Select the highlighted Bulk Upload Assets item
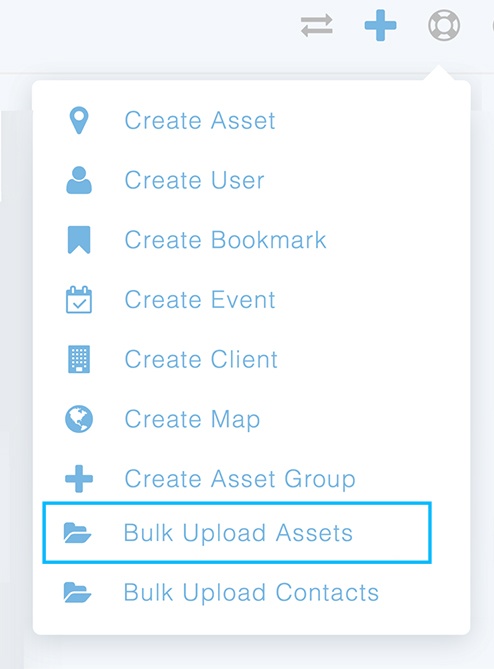Viewport: 494px width, 669px height. coord(237,533)
